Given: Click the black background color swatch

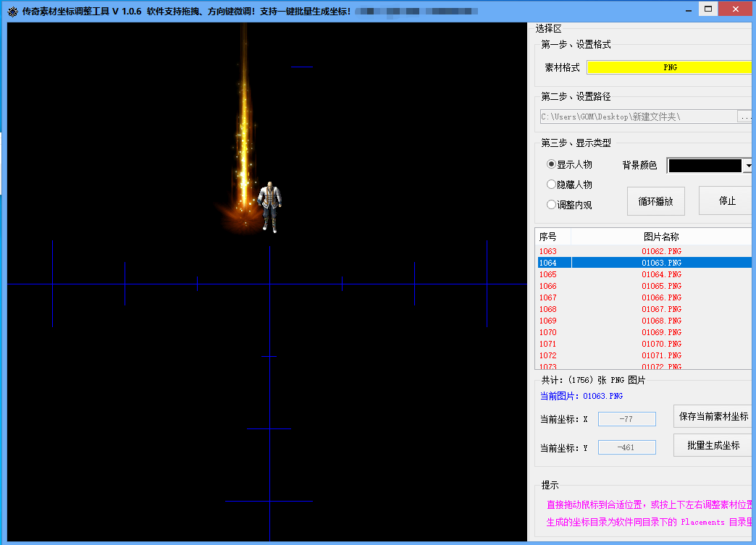Looking at the screenshot, I should click(704, 166).
